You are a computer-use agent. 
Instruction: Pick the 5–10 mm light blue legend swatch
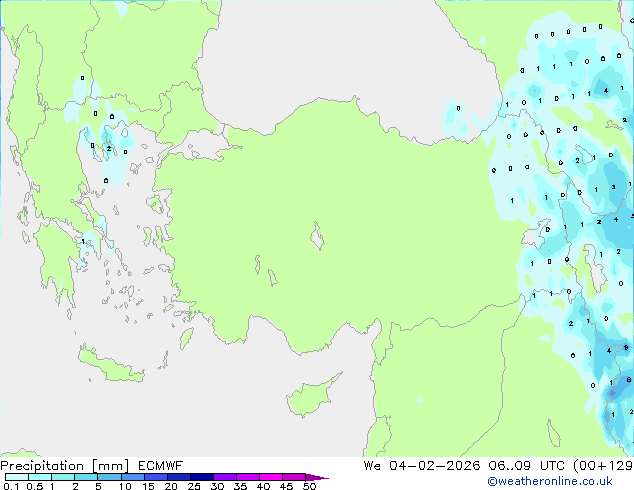point(109,477)
